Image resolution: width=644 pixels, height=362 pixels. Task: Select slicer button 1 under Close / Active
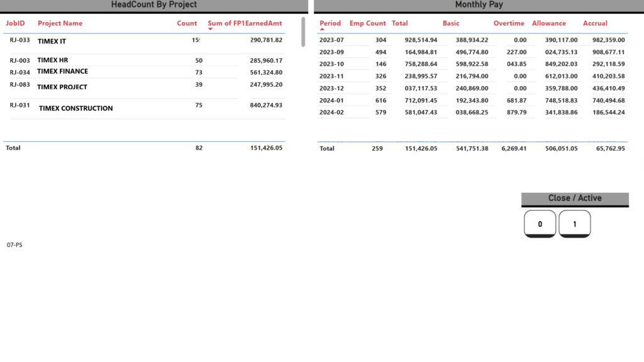tap(575, 224)
